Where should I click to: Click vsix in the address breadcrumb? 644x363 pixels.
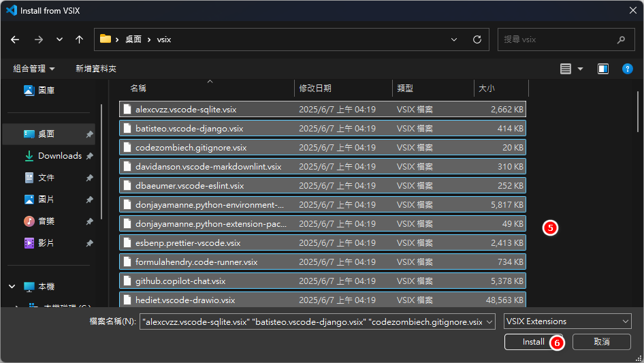(164, 40)
